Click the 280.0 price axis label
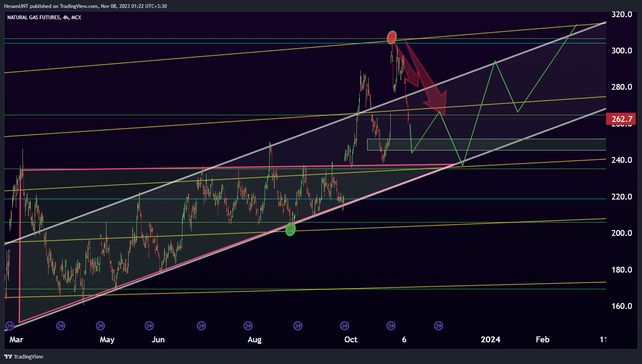 click(x=622, y=87)
